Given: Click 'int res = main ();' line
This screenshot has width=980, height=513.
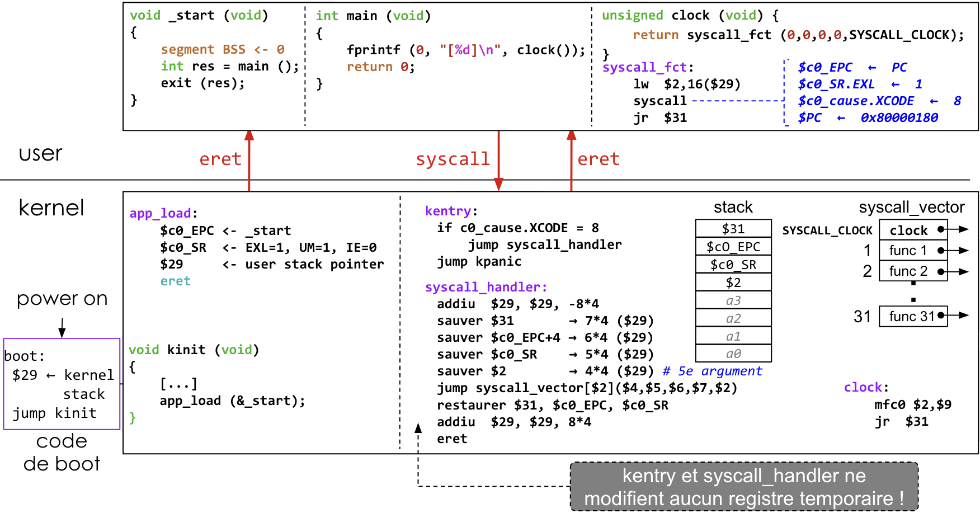Looking at the screenshot, I should tap(230, 67).
